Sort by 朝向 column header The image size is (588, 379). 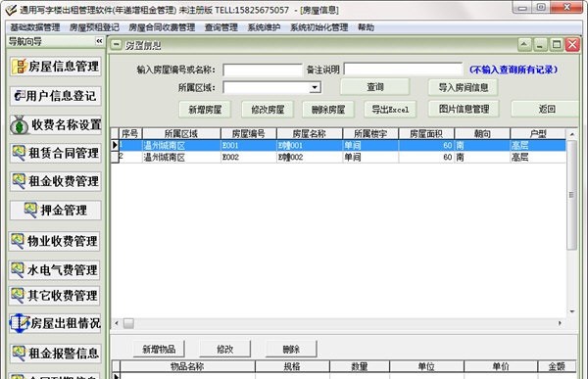click(x=482, y=133)
